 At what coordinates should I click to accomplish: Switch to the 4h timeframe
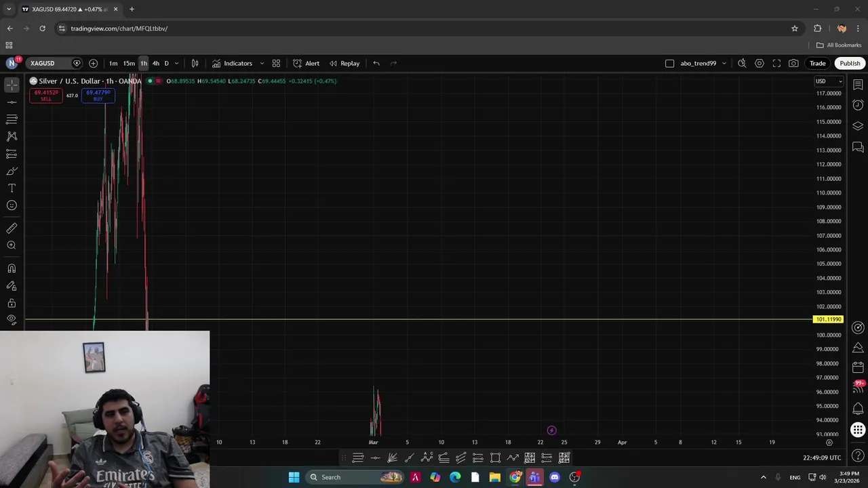click(156, 63)
